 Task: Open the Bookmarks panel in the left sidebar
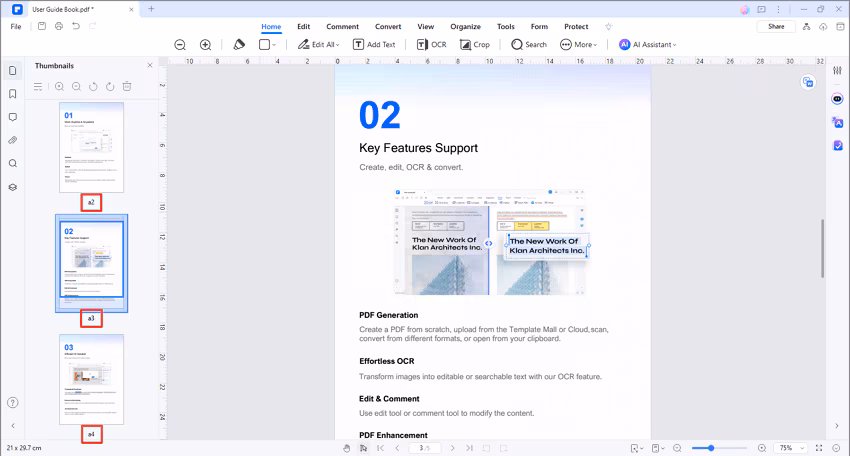pos(12,94)
